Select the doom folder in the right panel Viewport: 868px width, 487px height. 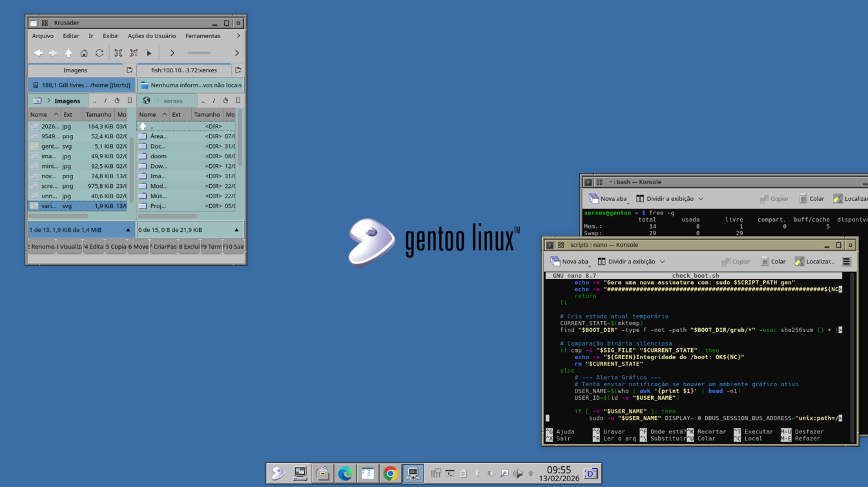click(158, 156)
